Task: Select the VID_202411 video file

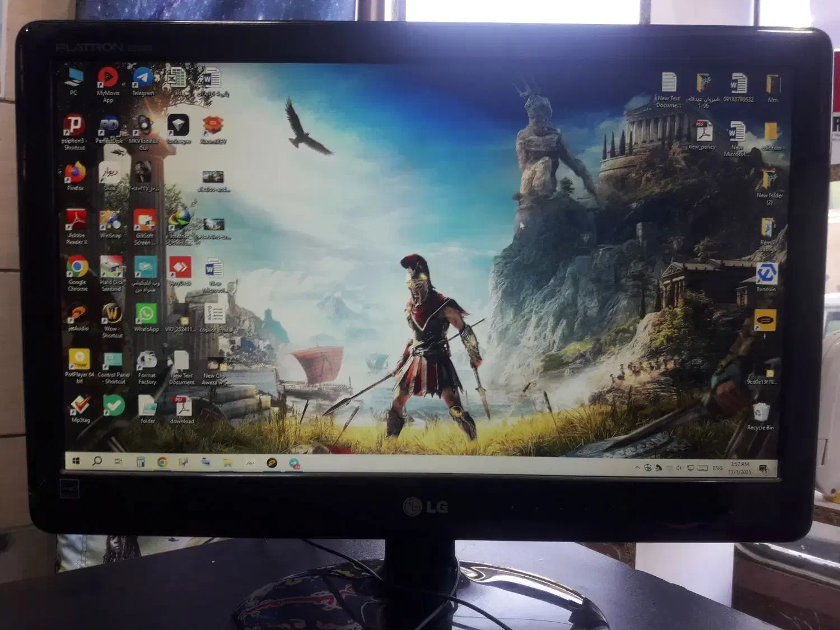Action: [x=180, y=319]
